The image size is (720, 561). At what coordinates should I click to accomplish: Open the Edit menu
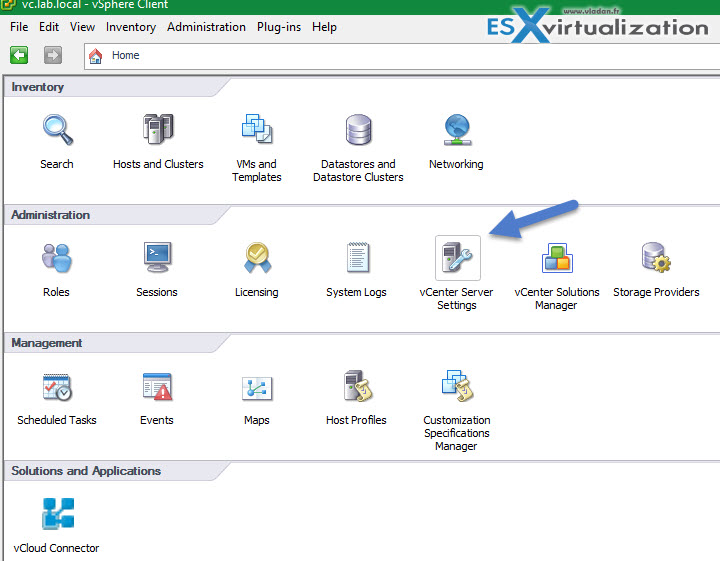(x=49, y=27)
